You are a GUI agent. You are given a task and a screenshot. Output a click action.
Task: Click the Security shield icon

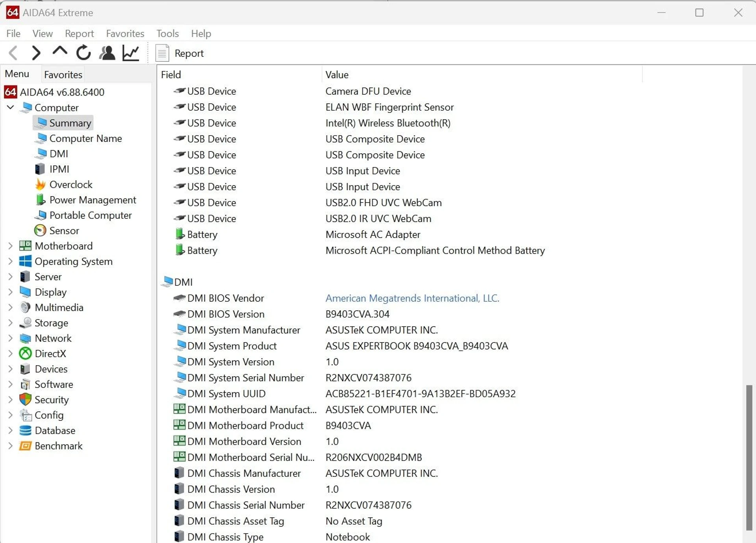(25, 400)
